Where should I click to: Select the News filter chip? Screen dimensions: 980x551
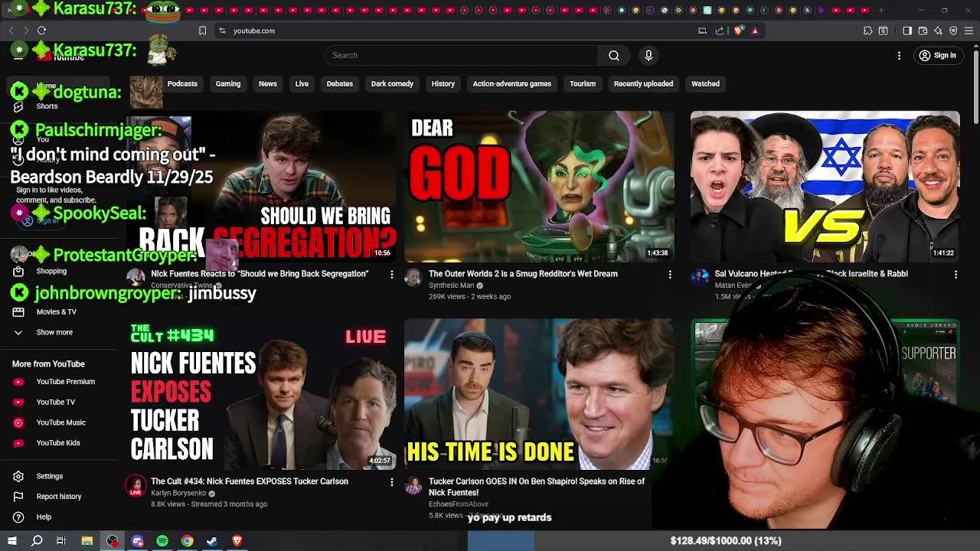[x=268, y=83]
